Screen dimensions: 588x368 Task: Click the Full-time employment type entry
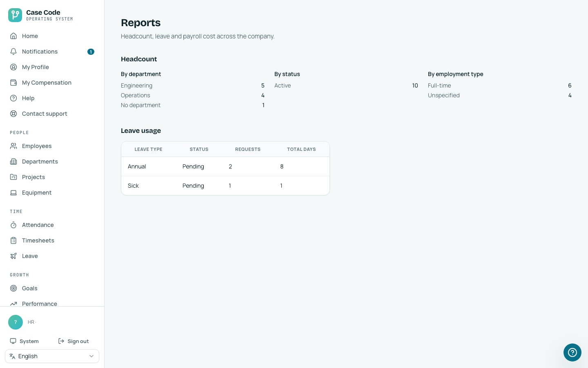pos(500,85)
